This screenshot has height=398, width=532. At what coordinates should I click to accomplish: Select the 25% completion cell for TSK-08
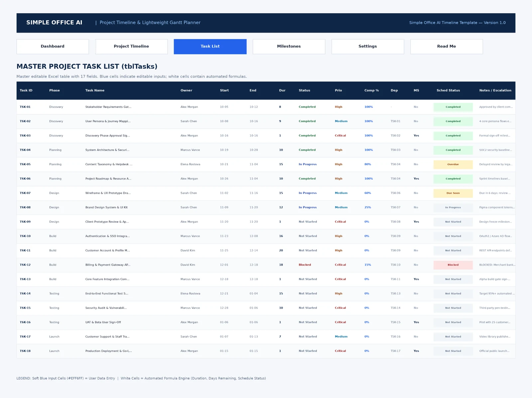pos(368,207)
